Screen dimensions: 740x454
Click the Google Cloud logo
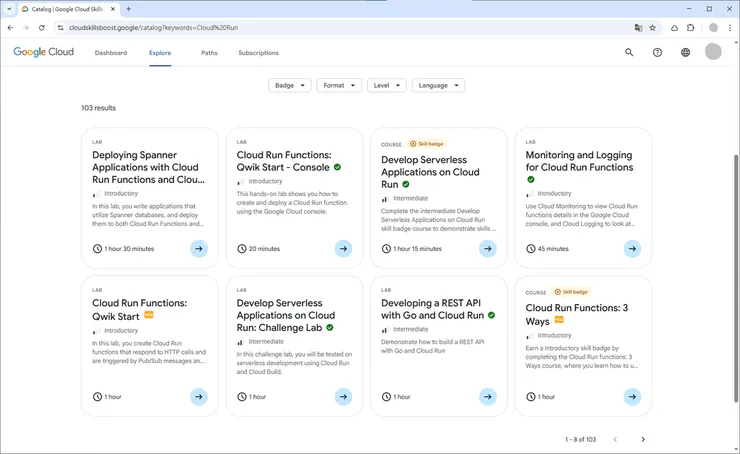point(43,52)
